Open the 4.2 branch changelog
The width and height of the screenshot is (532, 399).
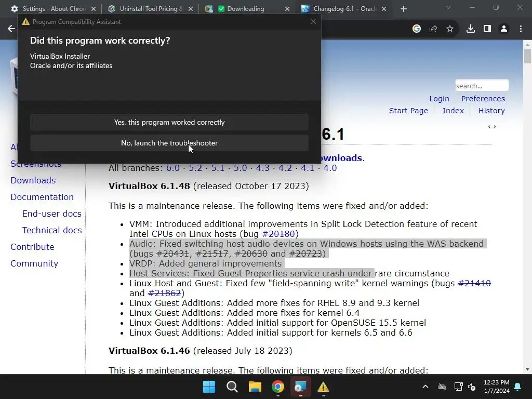pyautogui.click(x=285, y=168)
